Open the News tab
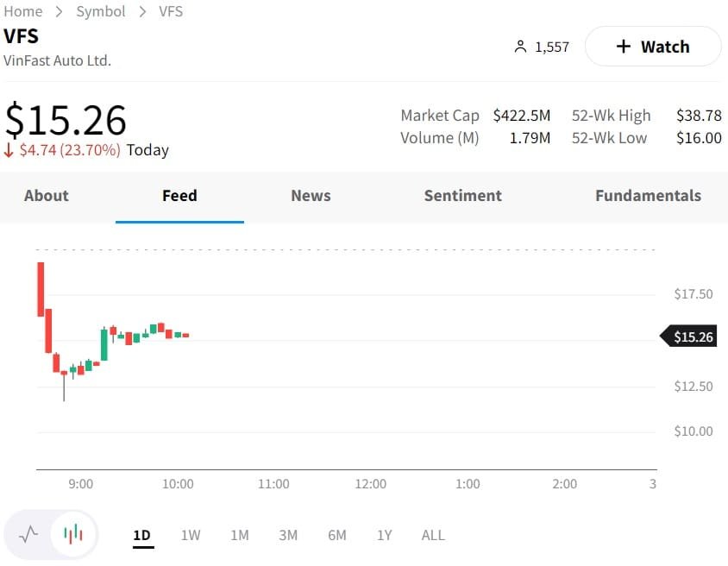Image resolution: width=728 pixels, height=566 pixels. coord(311,196)
